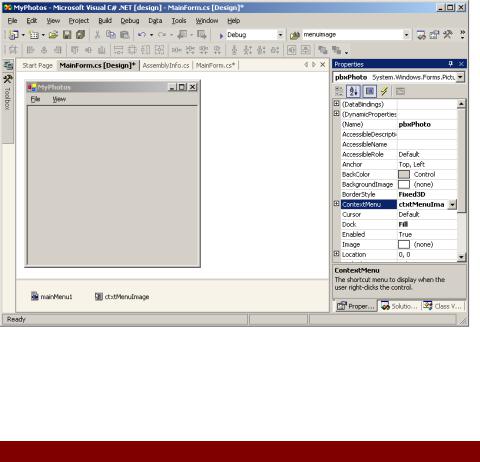480x462 pixels.
Task: Click the Categorized view icon in Properties
Action: coord(339,91)
